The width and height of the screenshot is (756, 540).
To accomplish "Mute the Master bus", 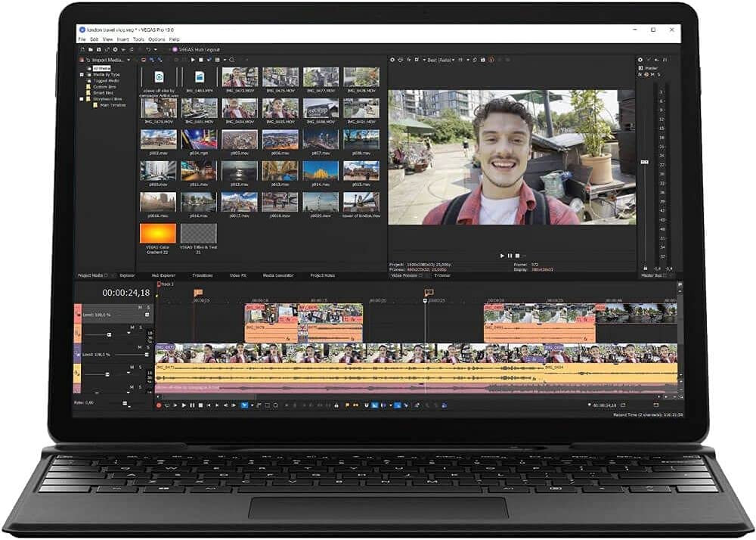I will click(652, 75).
